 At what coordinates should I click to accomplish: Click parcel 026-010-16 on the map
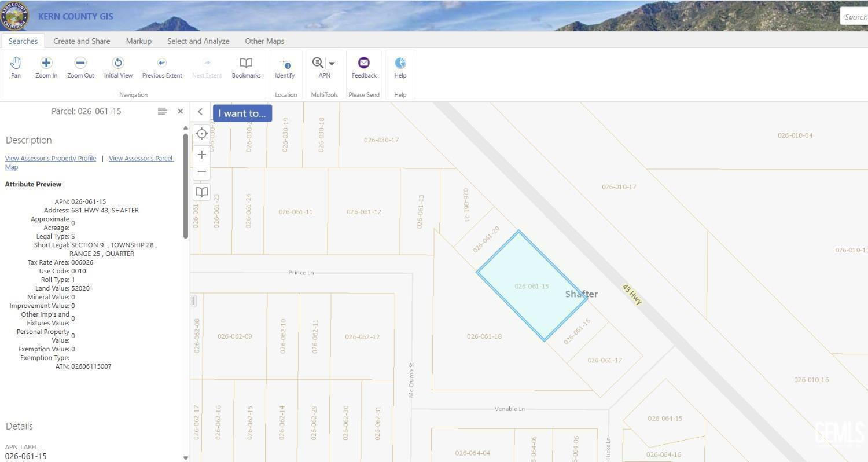coord(811,380)
